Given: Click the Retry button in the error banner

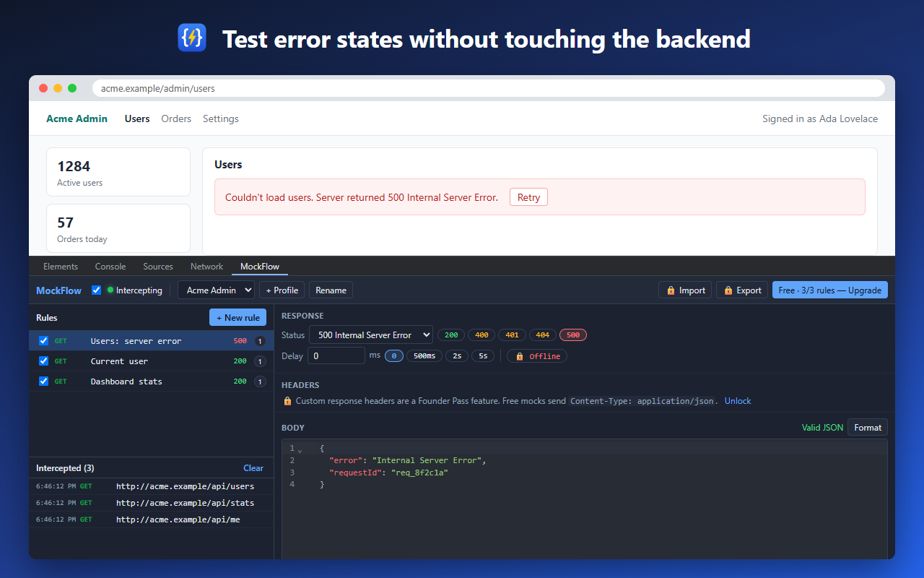Looking at the screenshot, I should point(528,197).
